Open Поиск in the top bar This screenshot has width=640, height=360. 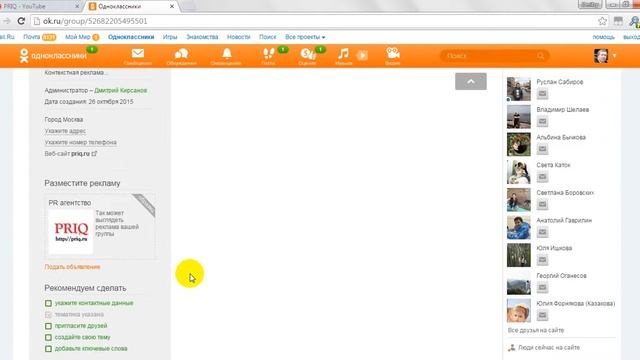[267, 37]
